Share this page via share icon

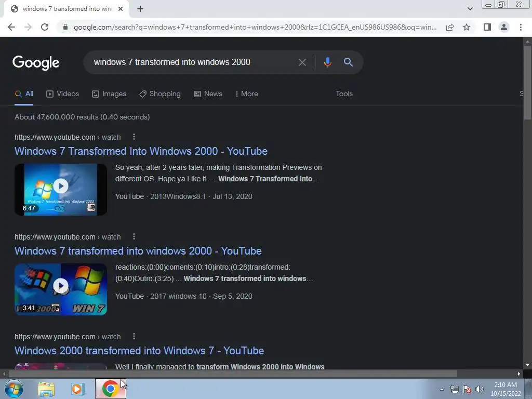[450, 27]
